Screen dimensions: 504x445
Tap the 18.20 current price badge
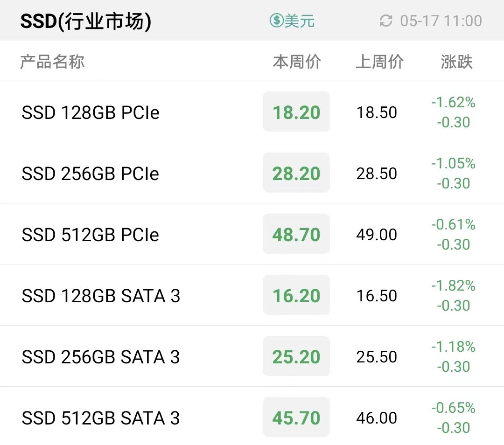296,112
